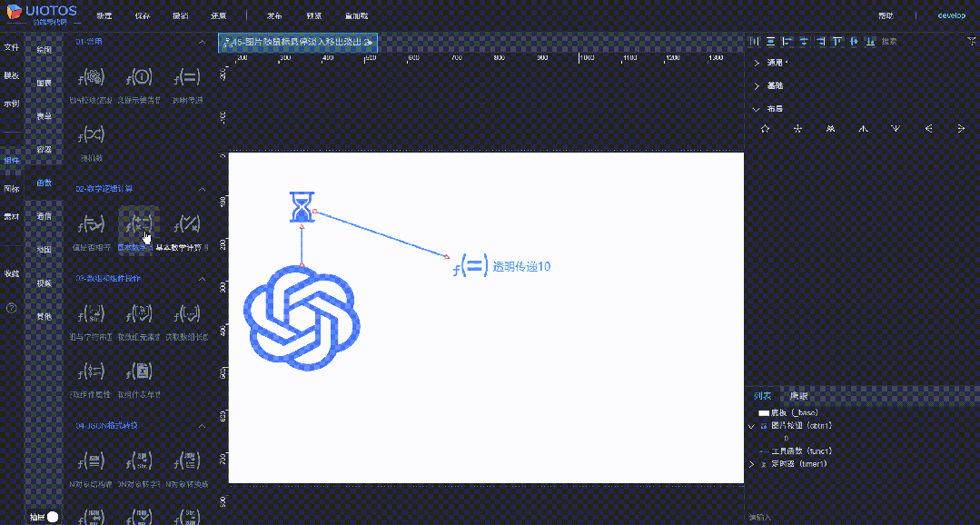Select the shuffle-arrows function icon
The image size is (980, 525).
tap(91, 135)
